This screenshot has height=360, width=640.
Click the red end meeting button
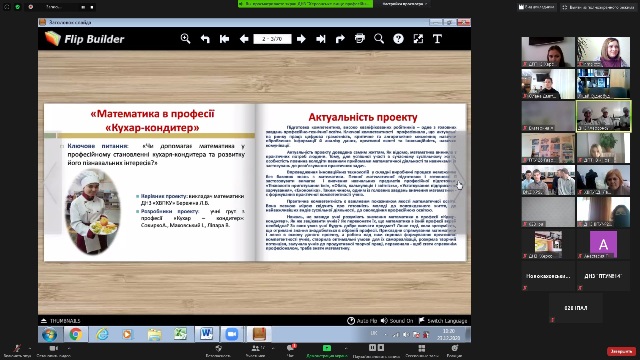point(621,351)
